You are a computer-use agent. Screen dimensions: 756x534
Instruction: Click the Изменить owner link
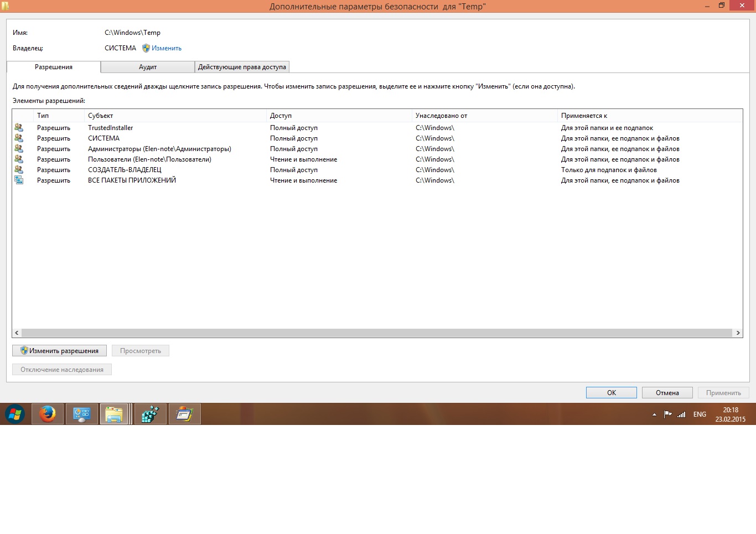166,48
